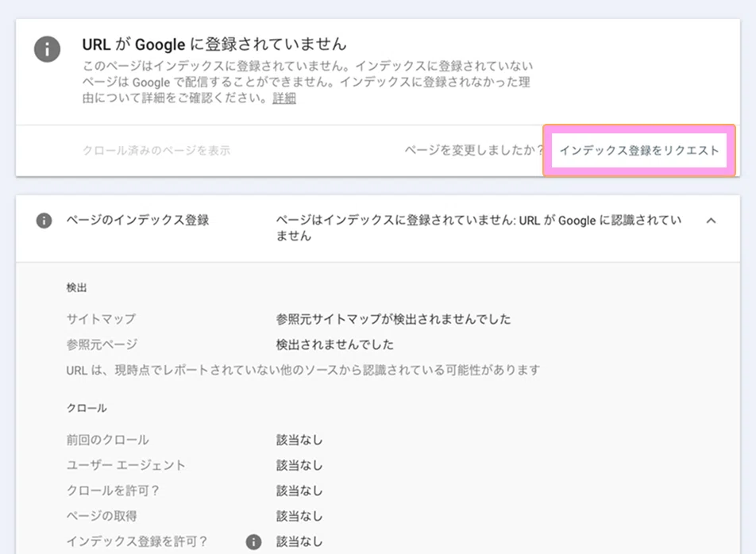This screenshot has height=554, width=756.
Task: Click the クロール section heading
Action: coord(87,408)
